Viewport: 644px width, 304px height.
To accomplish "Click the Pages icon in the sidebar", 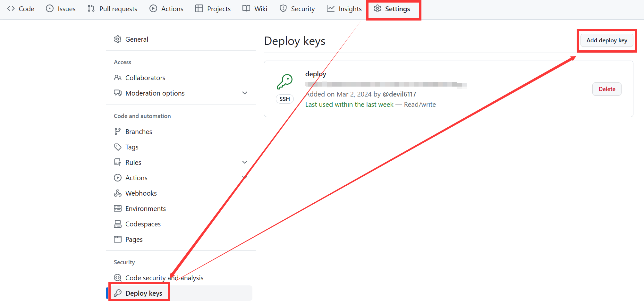I will [118, 239].
